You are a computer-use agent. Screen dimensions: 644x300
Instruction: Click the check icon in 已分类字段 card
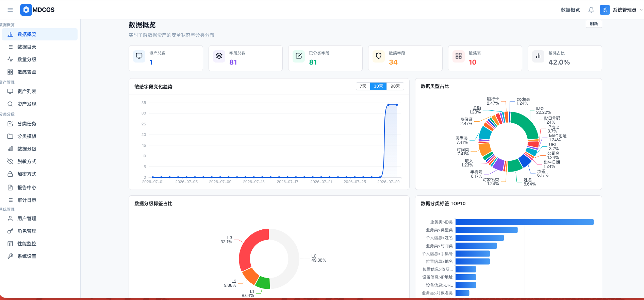pos(299,56)
